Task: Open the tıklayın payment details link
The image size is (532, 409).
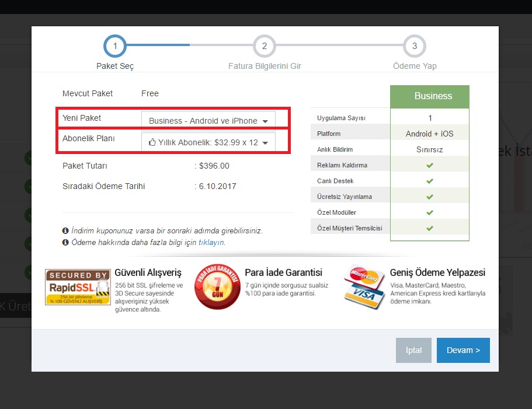Action: [x=212, y=242]
